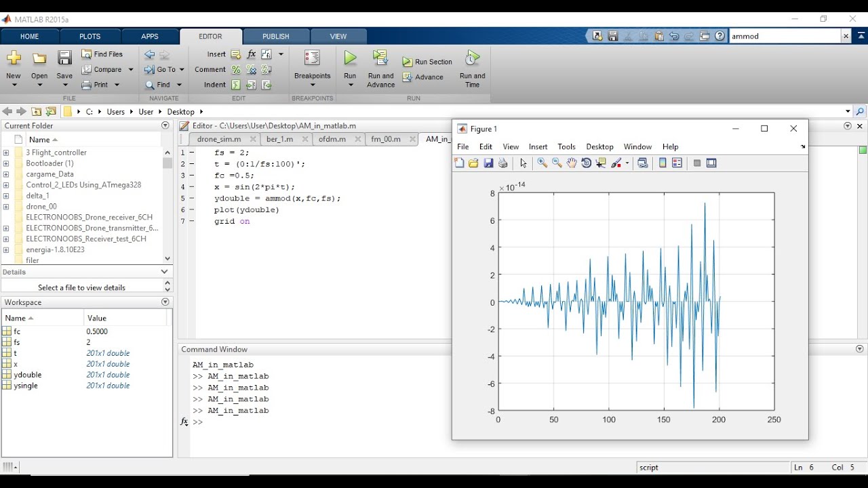The width and height of the screenshot is (868, 488).
Task: Click the Find Files button
Action: point(102,54)
